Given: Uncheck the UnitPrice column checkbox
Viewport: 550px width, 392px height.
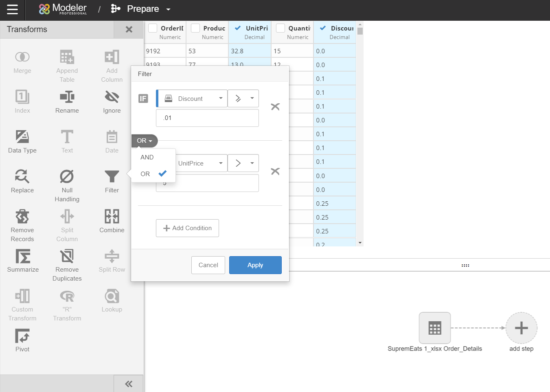Looking at the screenshot, I should pyautogui.click(x=238, y=28).
